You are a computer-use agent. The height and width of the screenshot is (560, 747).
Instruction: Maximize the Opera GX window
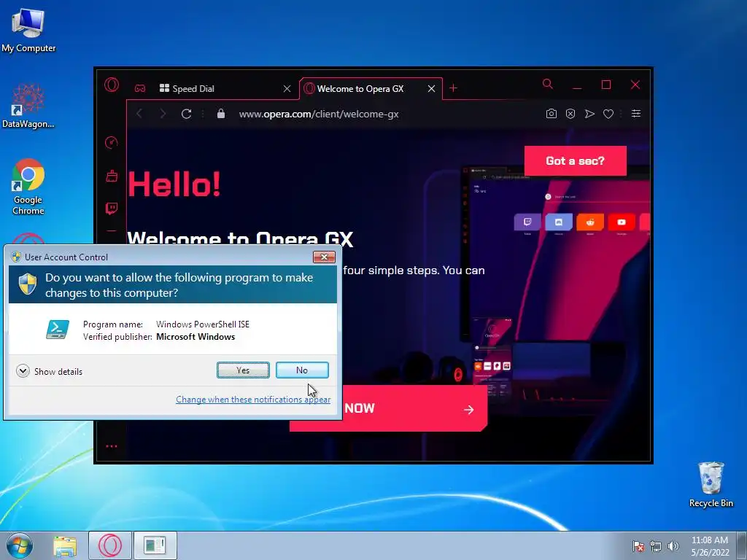pos(606,85)
